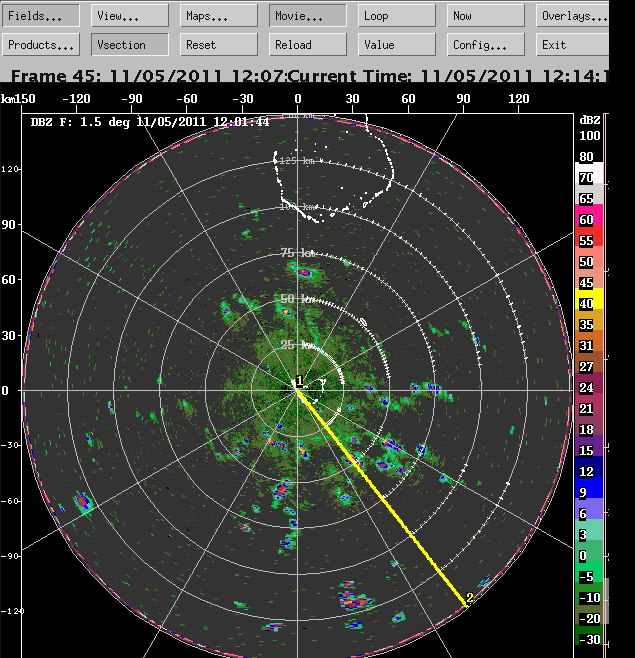
Task: Click the 25 km range ring label
Action: tap(298, 345)
